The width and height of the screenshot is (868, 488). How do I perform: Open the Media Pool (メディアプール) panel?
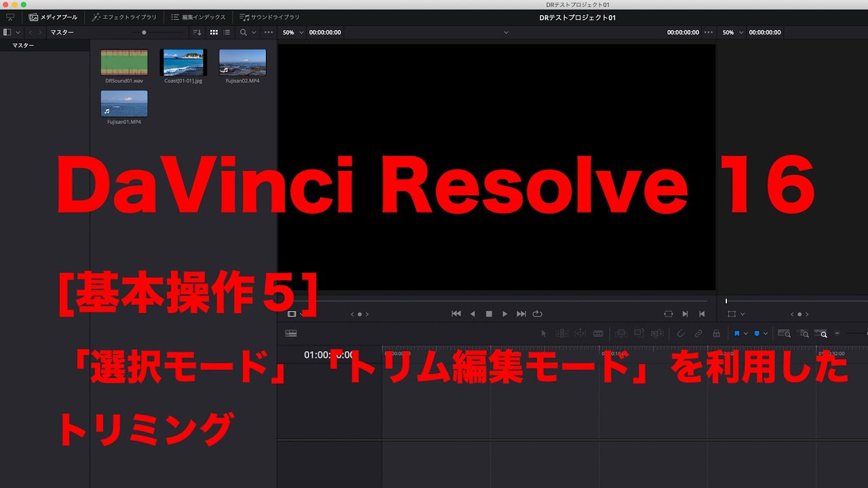coord(53,17)
